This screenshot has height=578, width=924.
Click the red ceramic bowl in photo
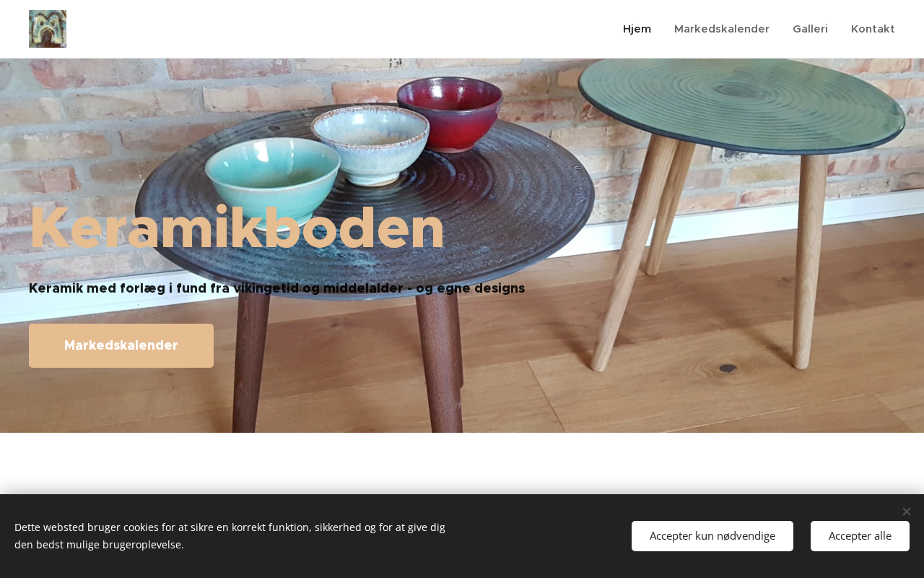(x=450, y=113)
